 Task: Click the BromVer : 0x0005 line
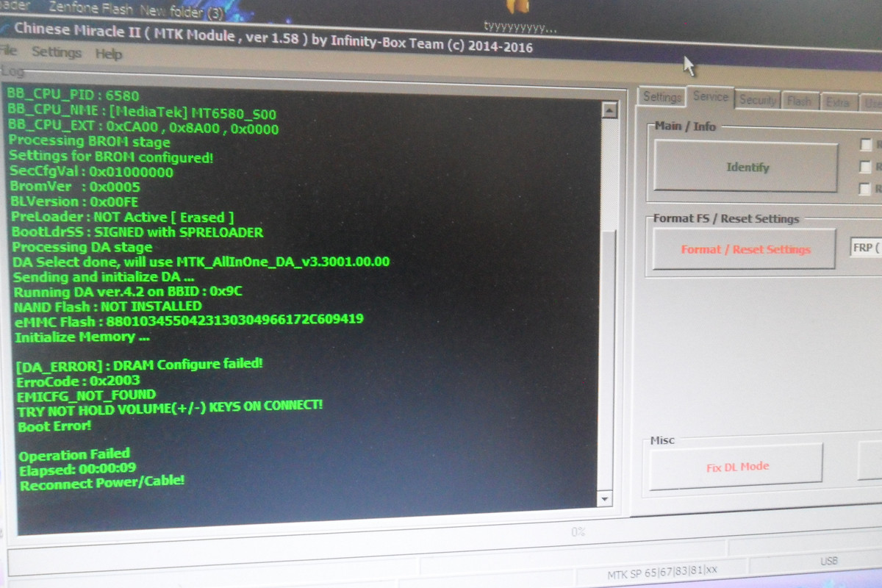tap(74, 187)
